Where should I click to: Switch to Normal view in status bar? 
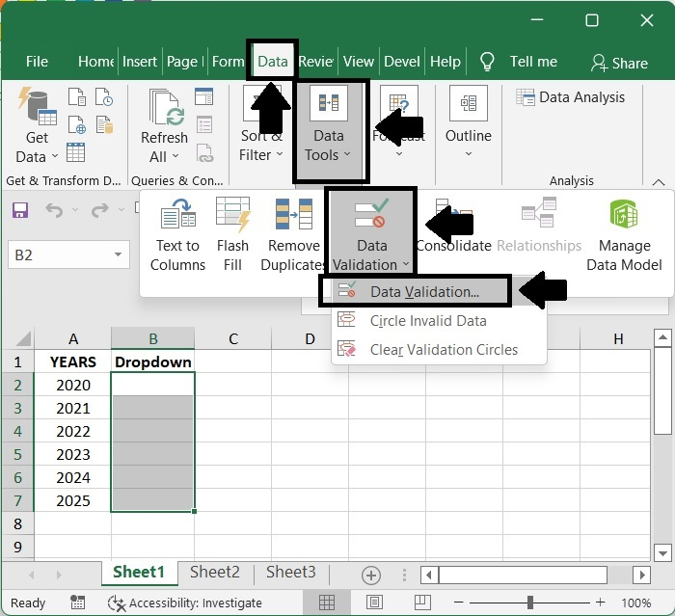click(326, 603)
